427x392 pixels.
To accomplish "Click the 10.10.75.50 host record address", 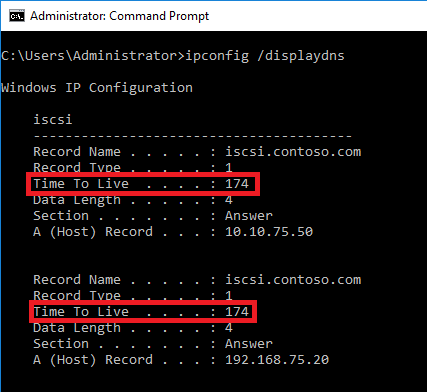I will pyautogui.click(x=269, y=232).
